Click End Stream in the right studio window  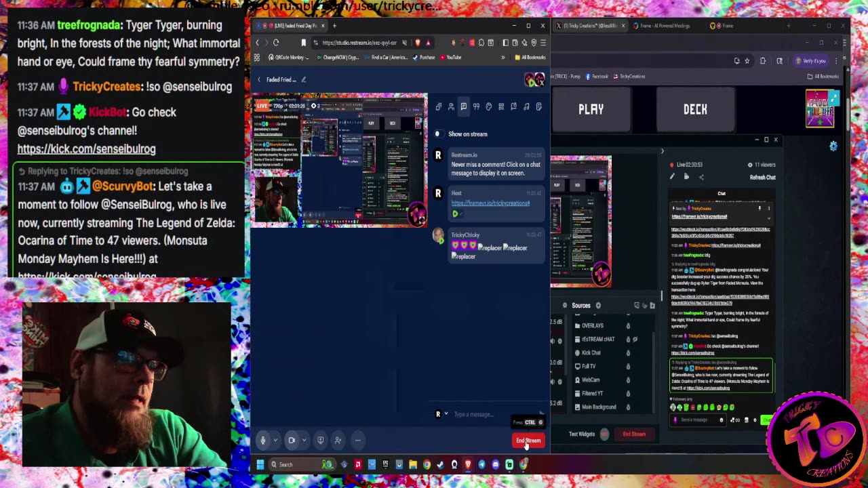(634, 434)
